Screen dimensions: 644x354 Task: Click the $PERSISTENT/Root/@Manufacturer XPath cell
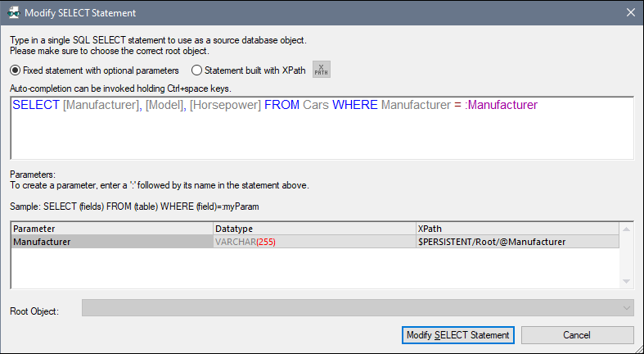(x=517, y=242)
